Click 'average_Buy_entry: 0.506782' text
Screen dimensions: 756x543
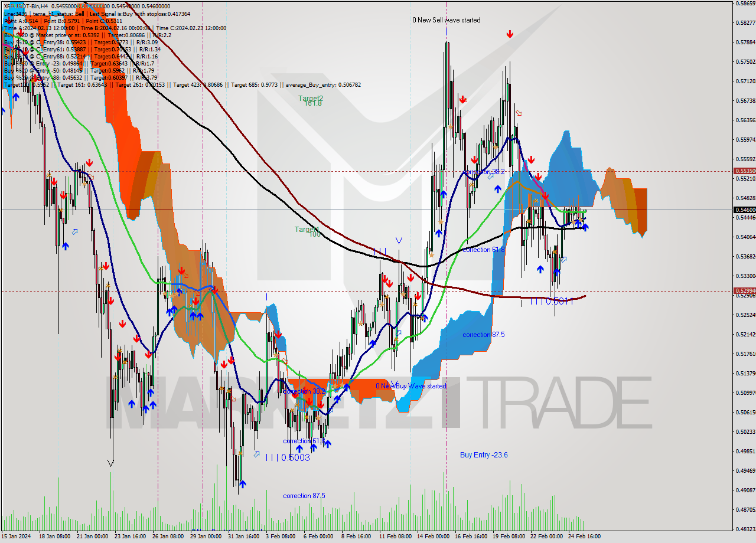[x=323, y=85]
